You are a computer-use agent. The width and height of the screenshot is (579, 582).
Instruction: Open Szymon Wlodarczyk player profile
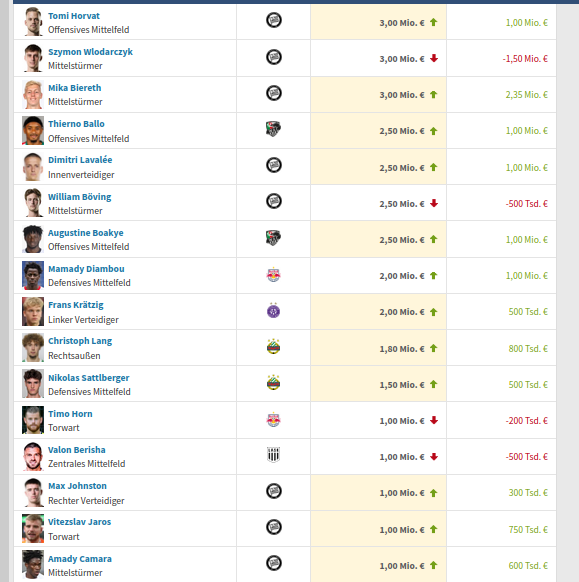point(90,52)
